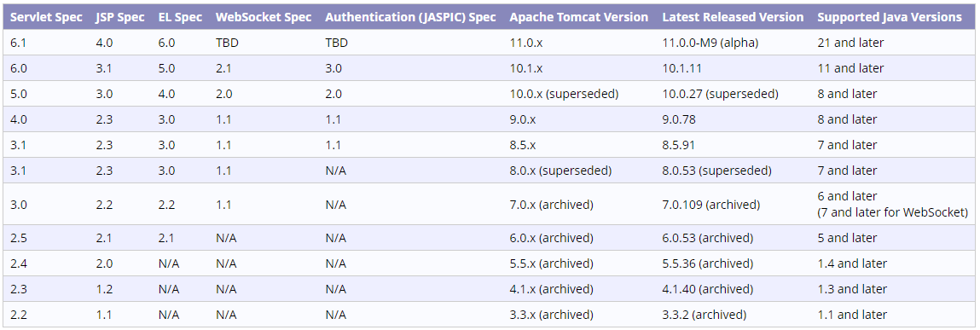Image resolution: width=980 pixels, height=330 pixels.
Task: Select the 8.5.91 released version cell
Action: click(678, 145)
